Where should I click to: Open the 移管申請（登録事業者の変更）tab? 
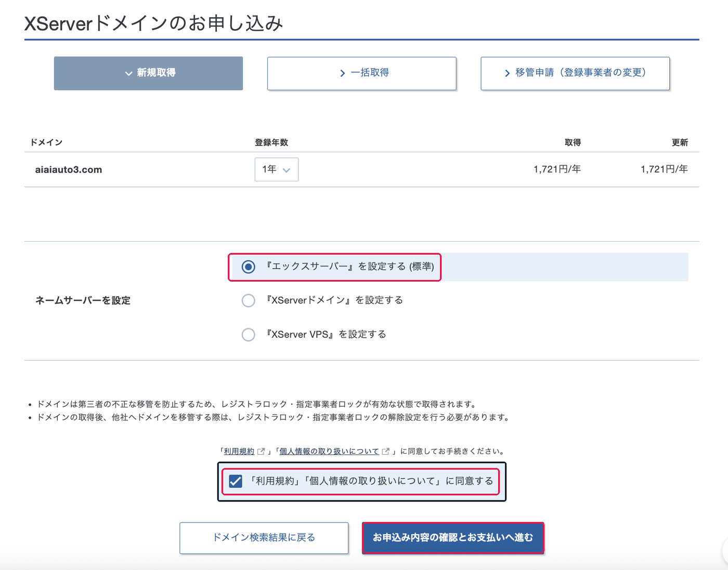coord(575,73)
